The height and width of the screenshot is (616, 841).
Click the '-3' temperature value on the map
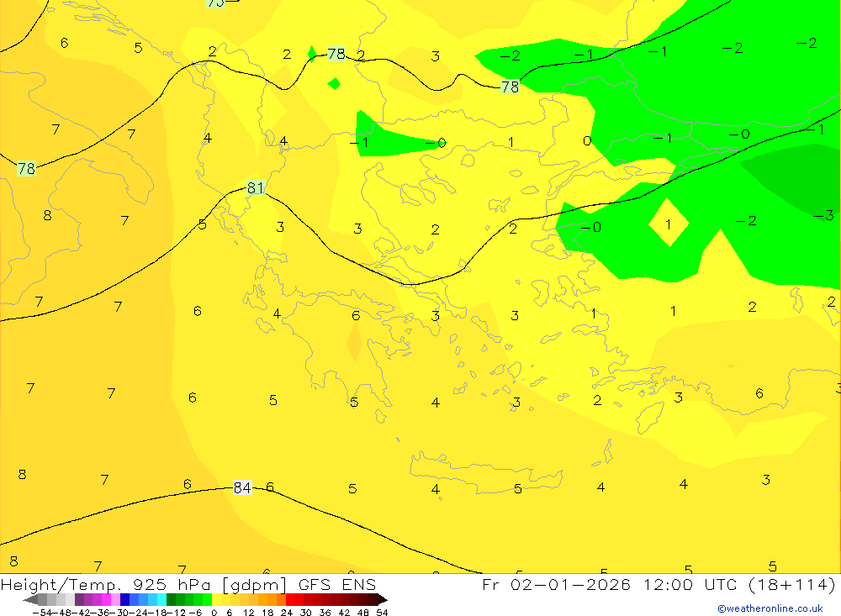(824, 216)
